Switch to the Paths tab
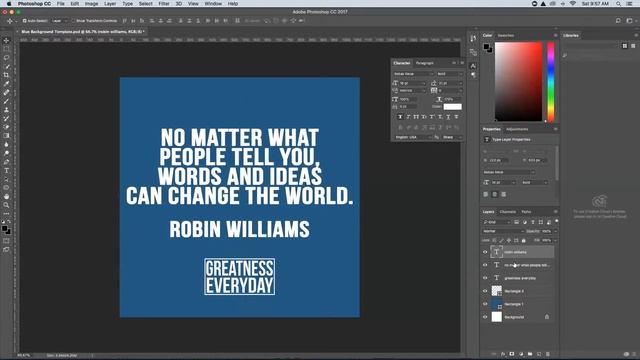The height and width of the screenshot is (360, 640). [x=526, y=212]
